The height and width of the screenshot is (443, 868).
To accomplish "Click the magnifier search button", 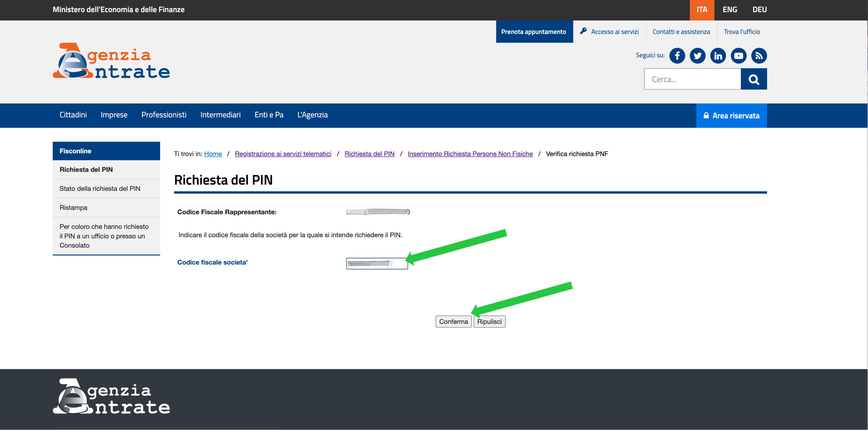I will click(754, 79).
